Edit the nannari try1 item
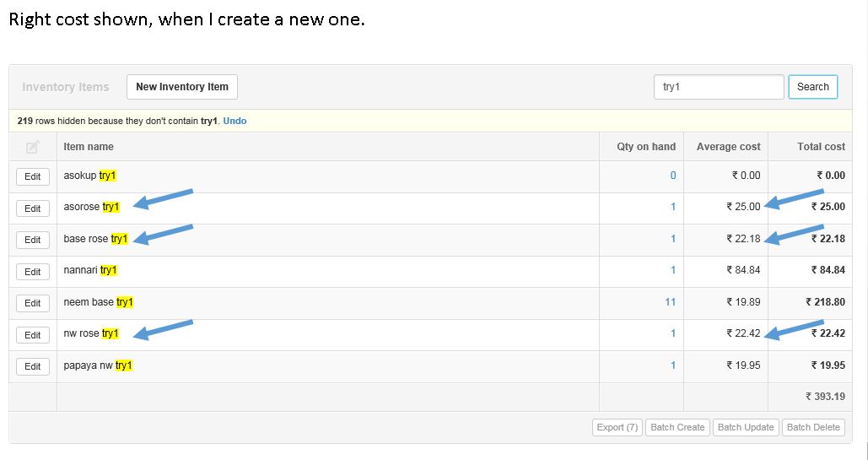This screenshot has width=868, height=460. (x=32, y=272)
